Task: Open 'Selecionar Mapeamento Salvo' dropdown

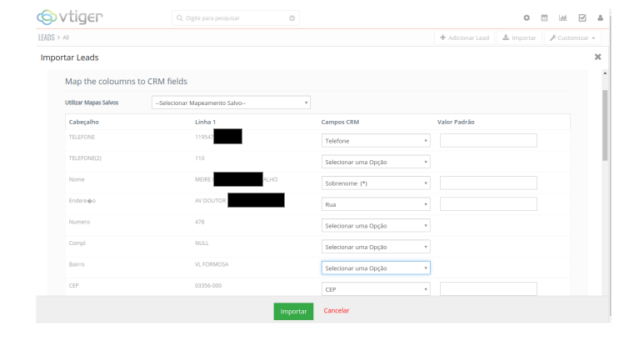Action: tap(231, 103)
